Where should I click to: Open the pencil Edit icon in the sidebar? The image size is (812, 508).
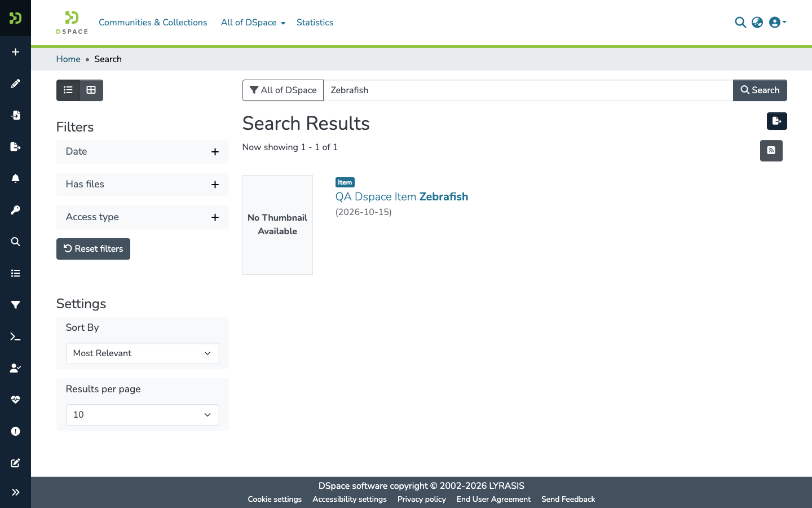pyautogui.click(x=15, y=84)
